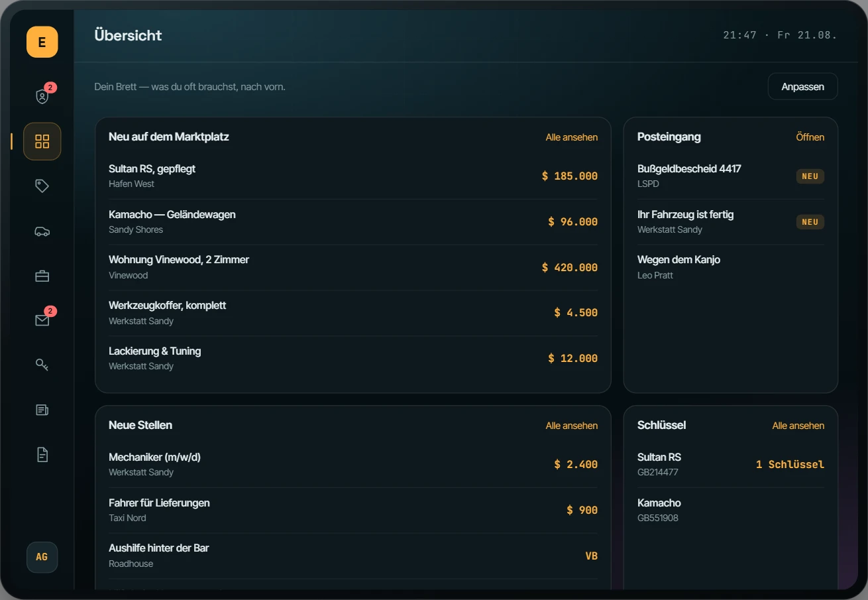
Task: Open the keys icon in the sidebar
Action: click(42, 365)
